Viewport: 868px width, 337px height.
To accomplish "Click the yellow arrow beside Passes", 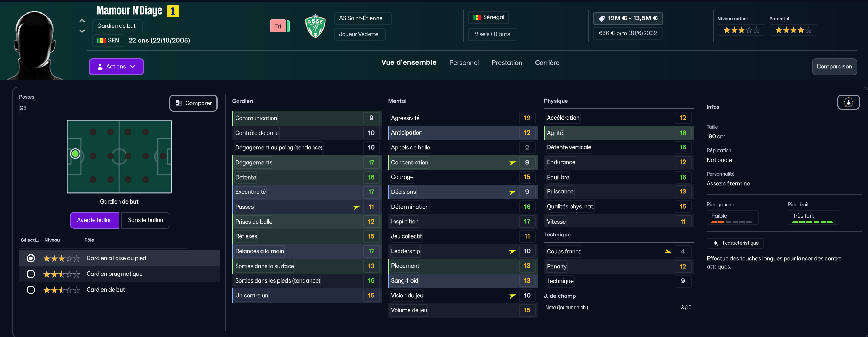I will (356, 207).
